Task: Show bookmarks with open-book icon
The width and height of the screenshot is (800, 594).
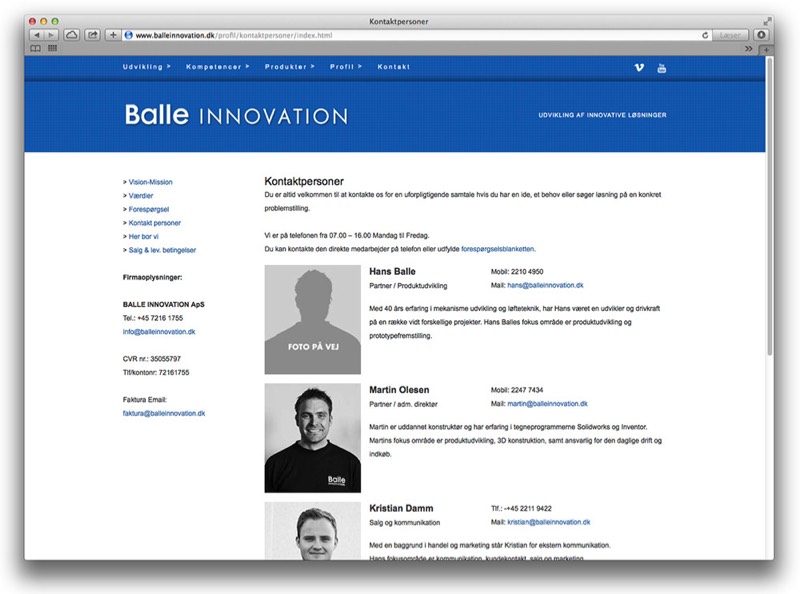Action: (x=36, y=48)
